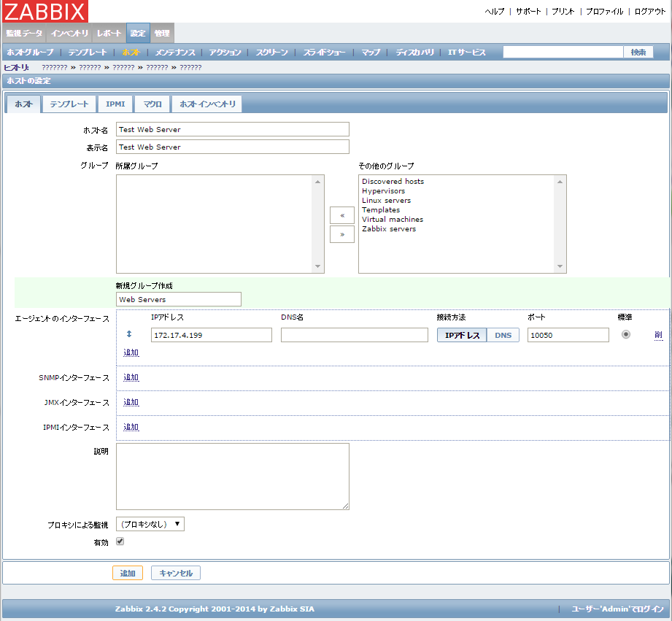Click the interface drag handle arrows icon
672x621 pixels.
pyautogui.click(x=129, y=334)
